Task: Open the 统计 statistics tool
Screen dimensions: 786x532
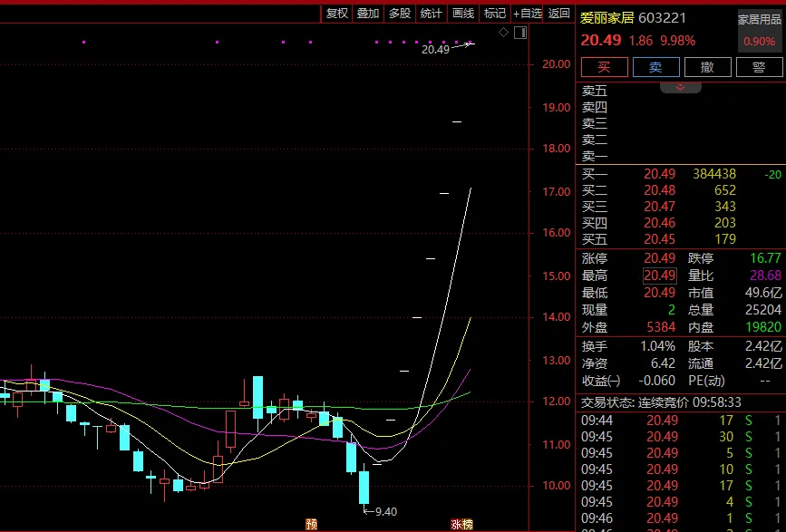Action: click(432, 14)
